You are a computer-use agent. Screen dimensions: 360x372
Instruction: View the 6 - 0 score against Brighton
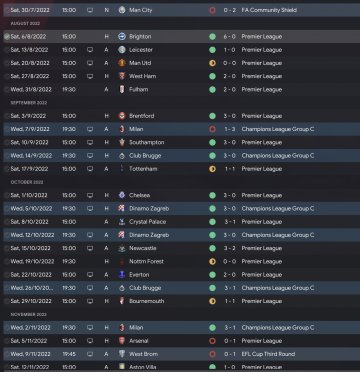click(x=230, y=37)
